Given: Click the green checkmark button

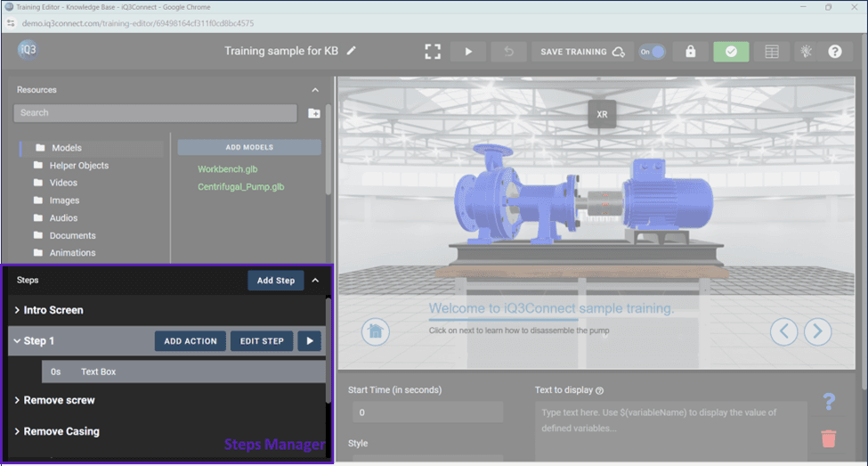Looking at the screenshot, I should [731, 52].
